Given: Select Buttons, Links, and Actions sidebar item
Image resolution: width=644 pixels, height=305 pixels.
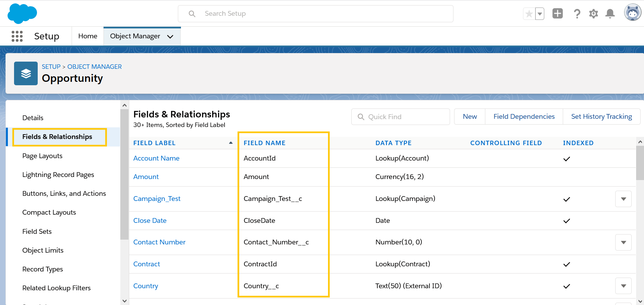Looking at the screenshot, I should click(x=64, y=193).
